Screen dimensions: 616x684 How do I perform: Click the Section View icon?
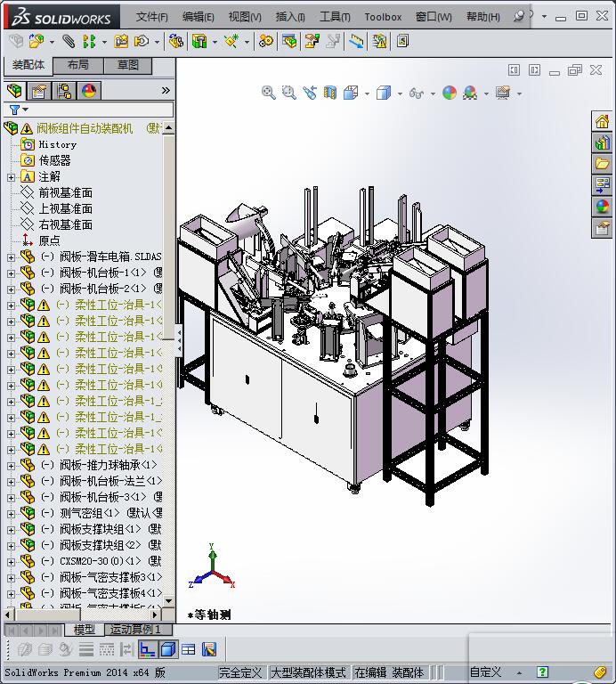click(330, 93)
